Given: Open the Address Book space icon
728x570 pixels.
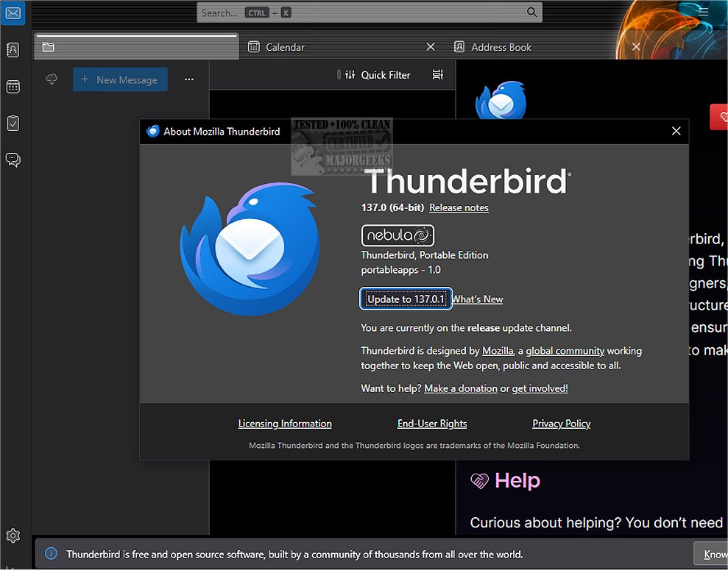Looking at the screenshot, I should 13,50.
